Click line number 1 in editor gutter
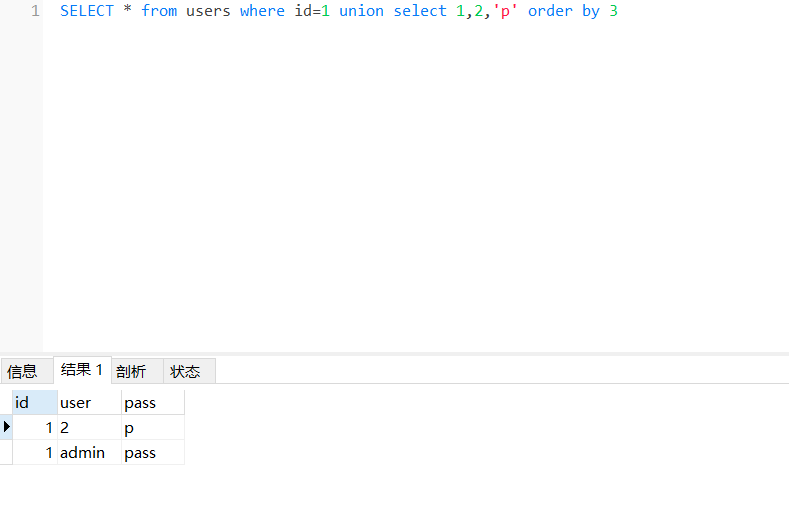This screenshot has width=789, height=505. click(35, 11)
